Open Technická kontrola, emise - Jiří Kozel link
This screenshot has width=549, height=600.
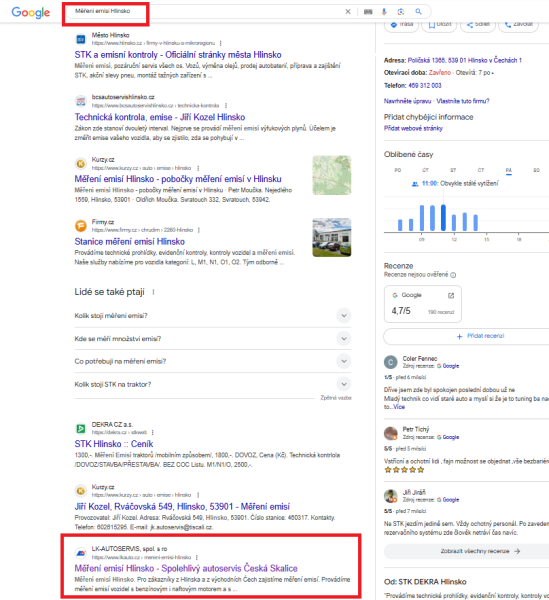(x=160, y=117)
